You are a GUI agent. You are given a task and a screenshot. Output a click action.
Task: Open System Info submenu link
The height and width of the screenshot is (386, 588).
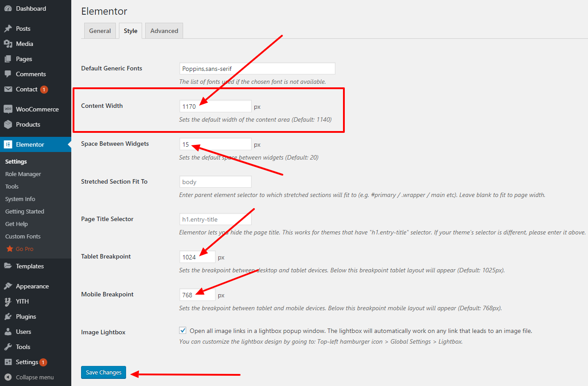click(x=20, y=199)
